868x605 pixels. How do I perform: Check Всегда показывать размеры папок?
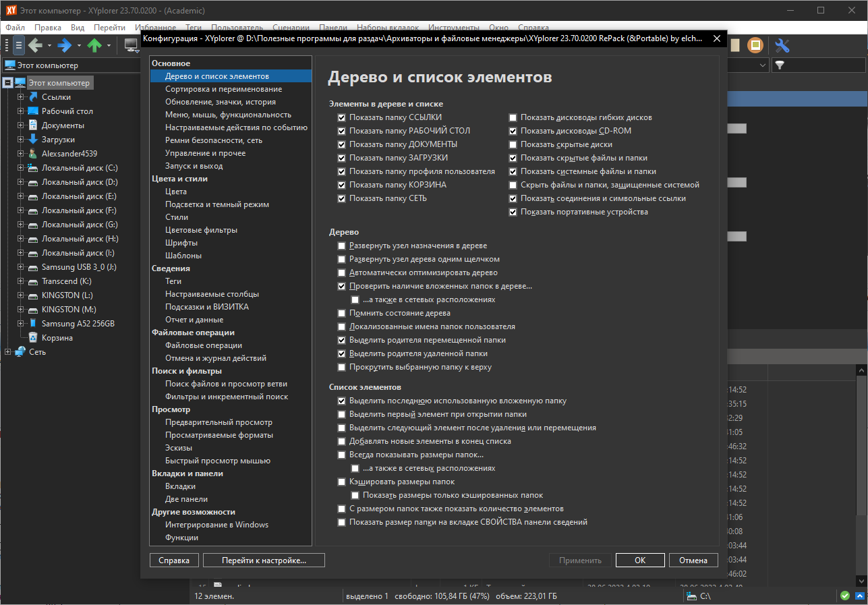pyautogui.click(x=342, y=455)
